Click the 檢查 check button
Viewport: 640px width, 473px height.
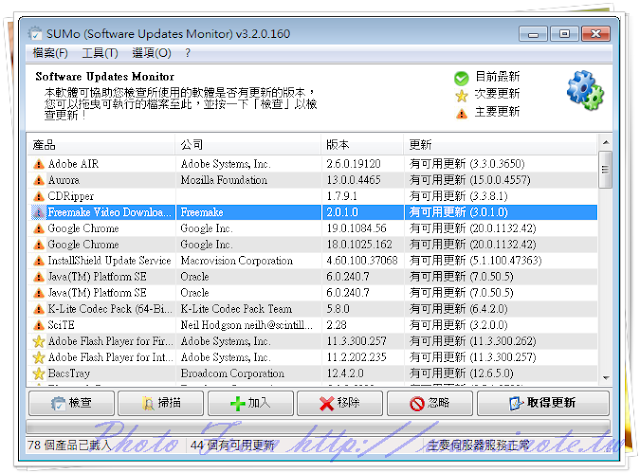tap(71, 403)
